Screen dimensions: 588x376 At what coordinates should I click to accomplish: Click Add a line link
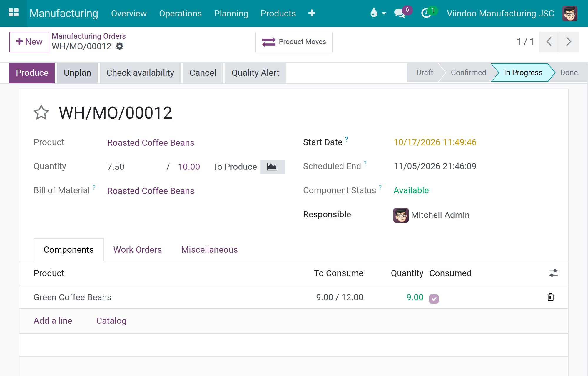pyautogui.click(x=53, y=321)
